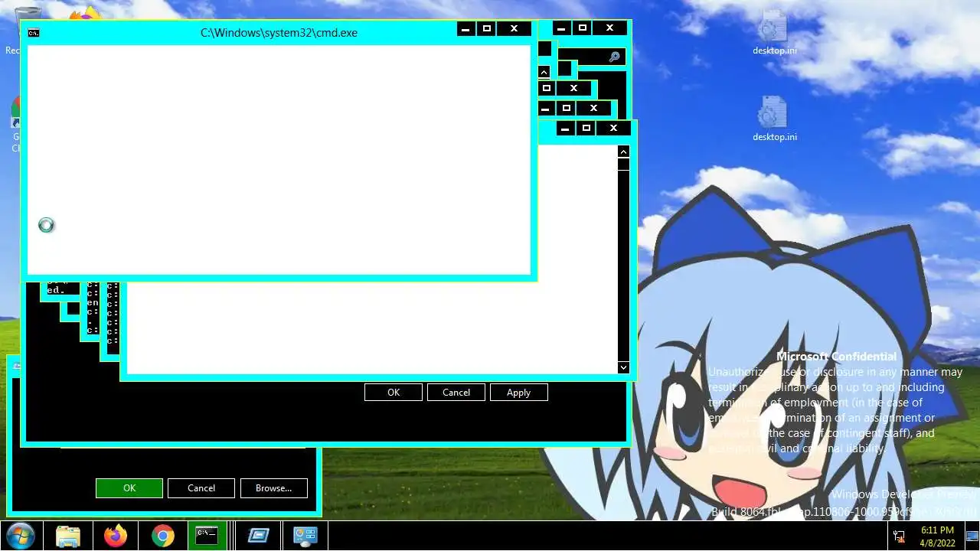Click the Apply button
980x551 pixels.
518,392
